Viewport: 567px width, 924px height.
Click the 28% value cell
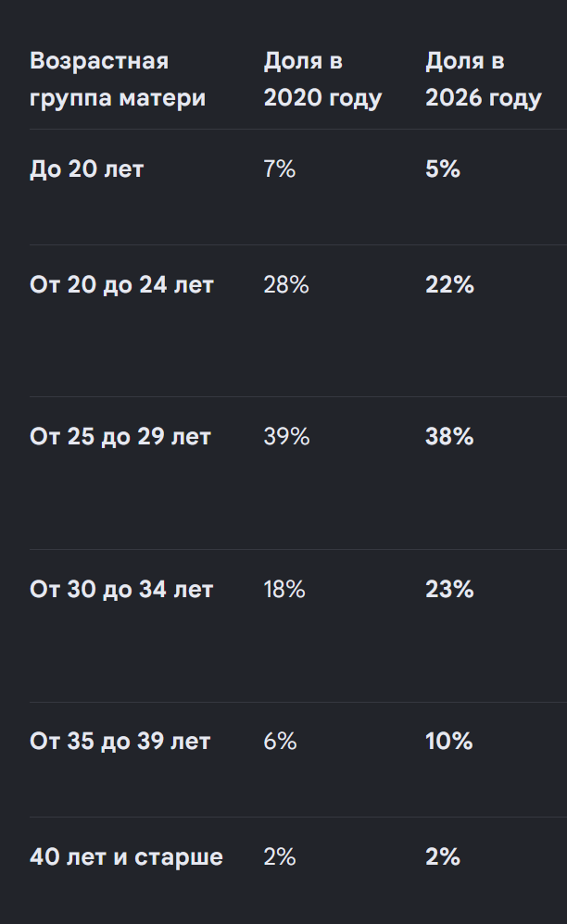point(286,284)
